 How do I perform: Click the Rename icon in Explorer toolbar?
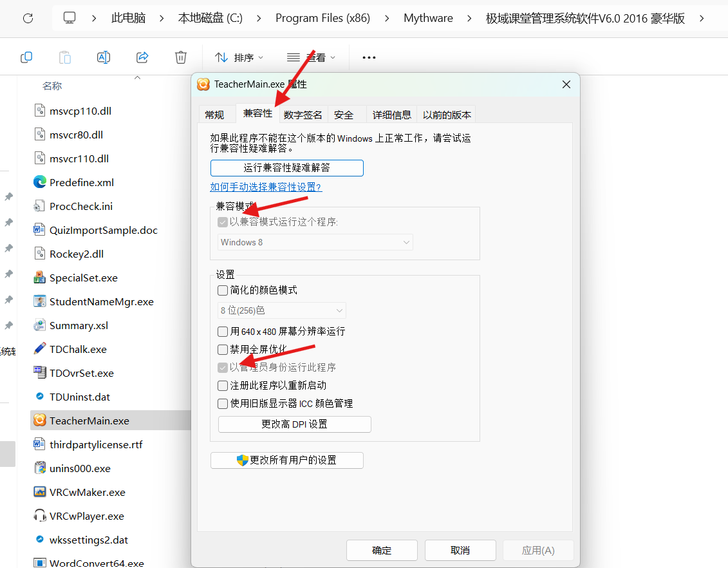[104, 57]
